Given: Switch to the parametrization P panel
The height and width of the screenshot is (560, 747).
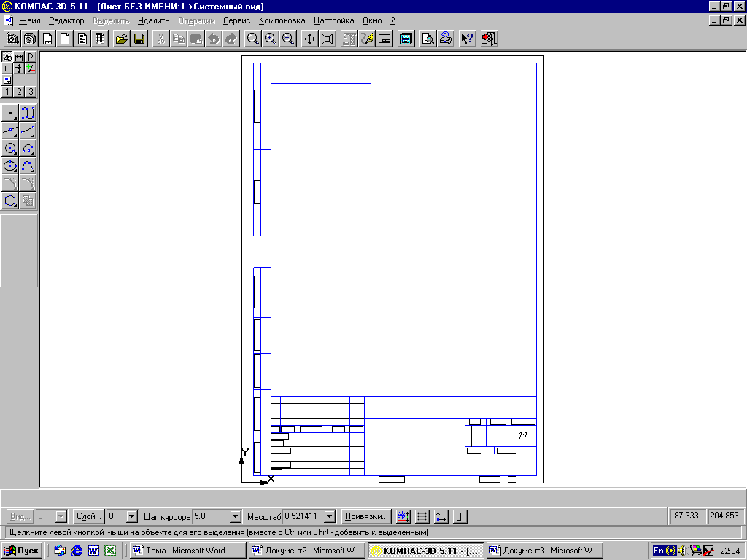Looking at the screenshot, I should tap(31, 57).
